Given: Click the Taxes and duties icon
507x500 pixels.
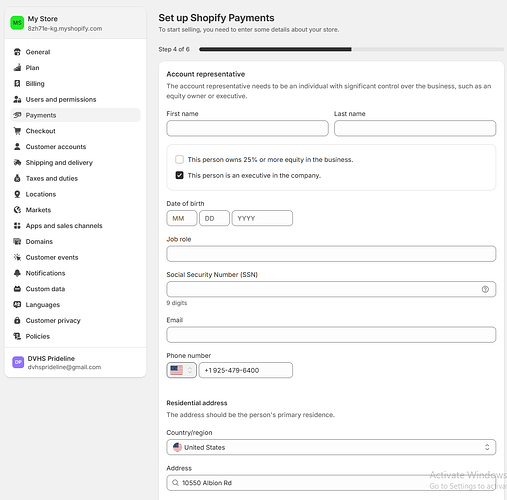Looking at the screenshot, I should (x=17, y=178).
